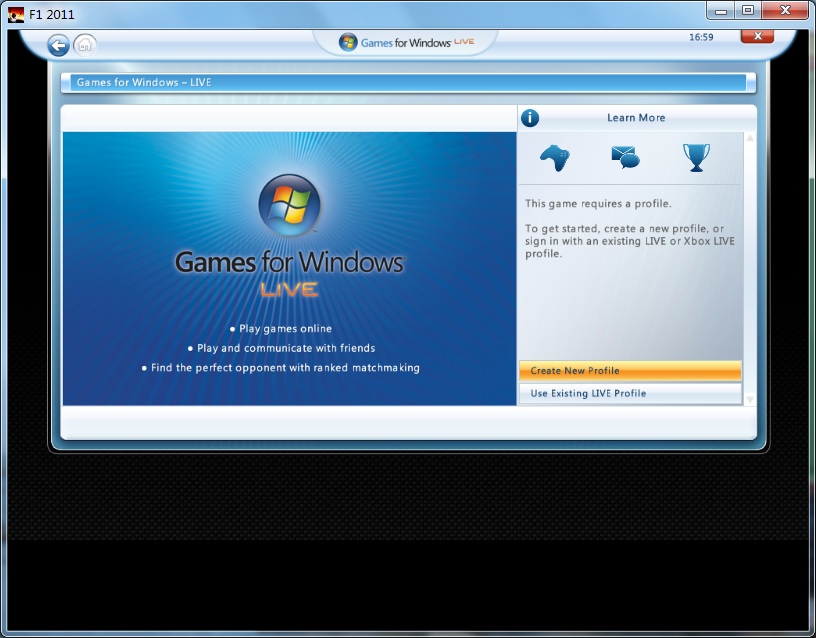The height and width of the screenshot is (638, 816).
Task: Click the Windows orb logo in the banner
Action: [x=289, y=205]
